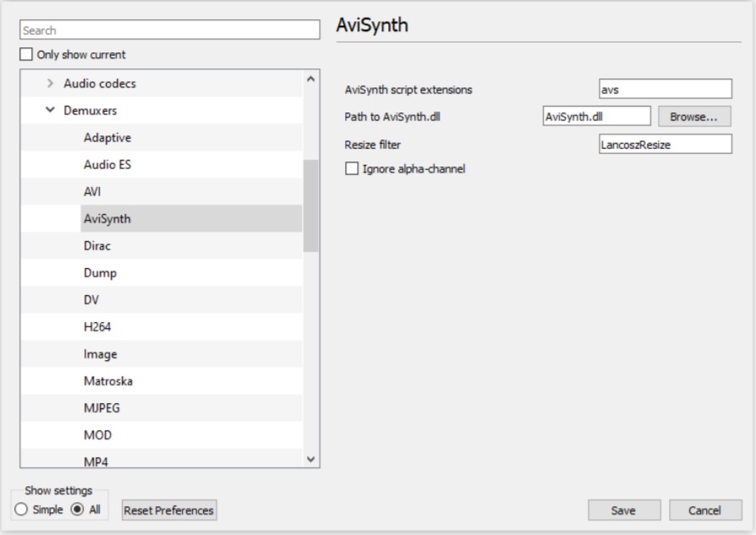Select the Matroska demuxer entry

pos(108,381)
